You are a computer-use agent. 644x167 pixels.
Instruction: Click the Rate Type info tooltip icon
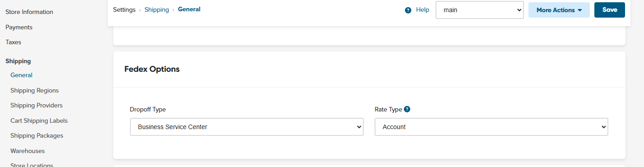(407, 109)
